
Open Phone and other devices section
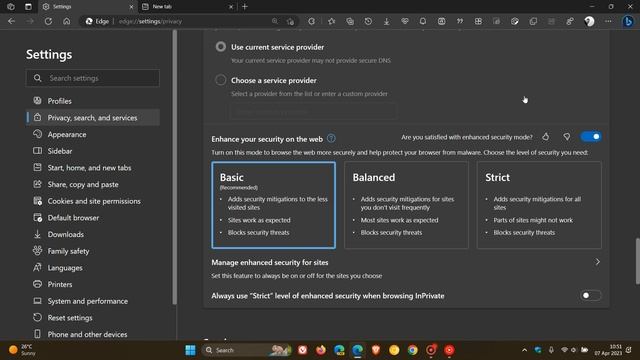point(93,334)
